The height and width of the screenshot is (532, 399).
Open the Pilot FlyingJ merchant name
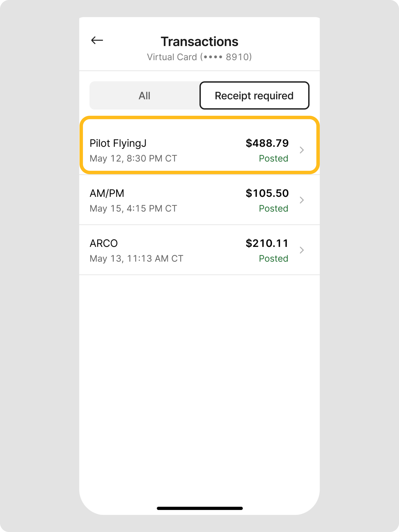pyautogui.click(x=118, y=143)
